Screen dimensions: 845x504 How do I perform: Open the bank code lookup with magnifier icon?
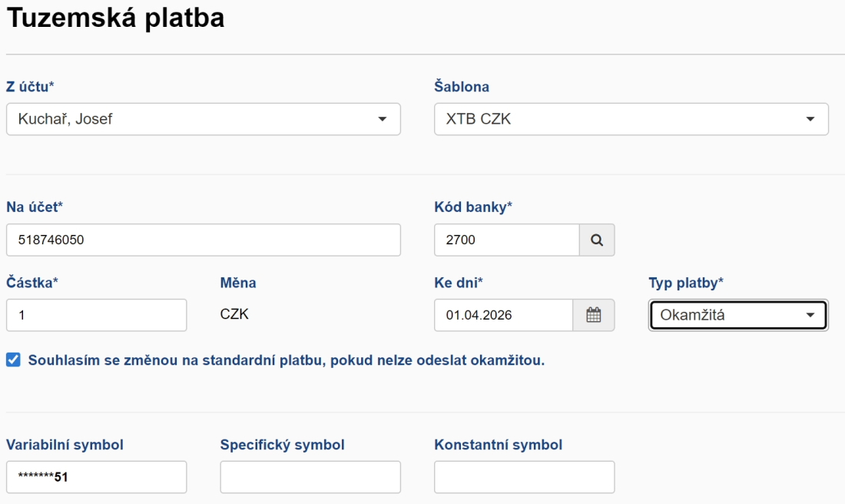click(598, 240)
